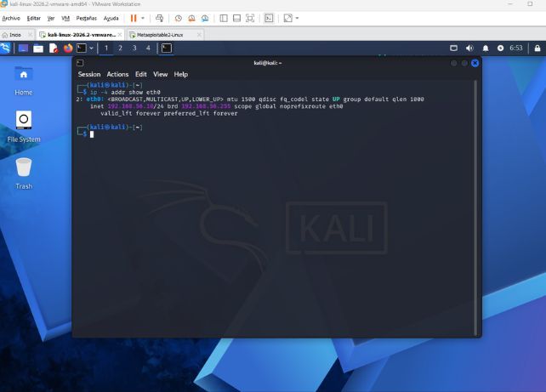The height and width of the screenshot is (392, 546).
Task: Toggle the VMware library sidebar view icon
Action: coord(224,18)
